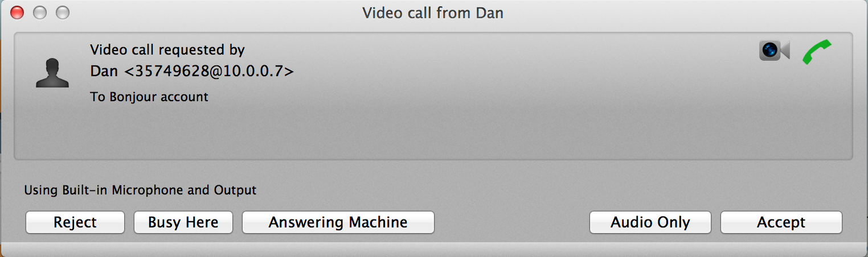Click the green phone handset icon
The width and height of the screenshot is (868, 257).
coord(817,52)
